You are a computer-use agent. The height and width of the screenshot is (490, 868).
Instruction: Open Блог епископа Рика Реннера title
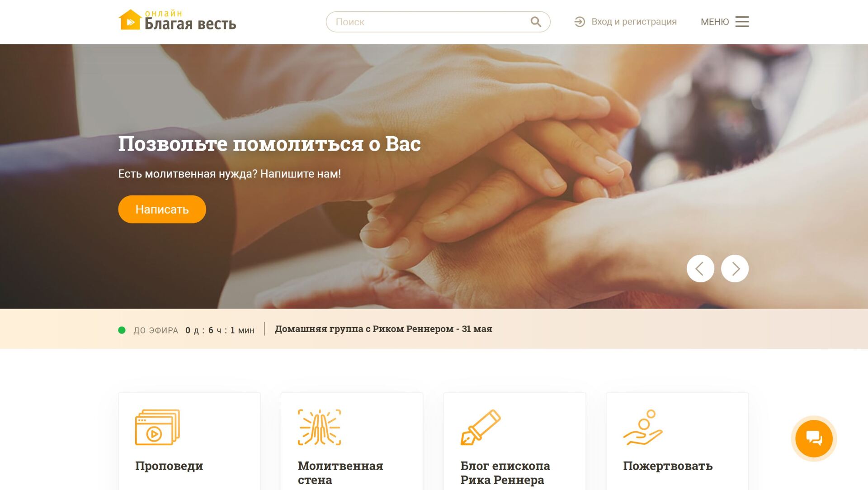(505, 473)
